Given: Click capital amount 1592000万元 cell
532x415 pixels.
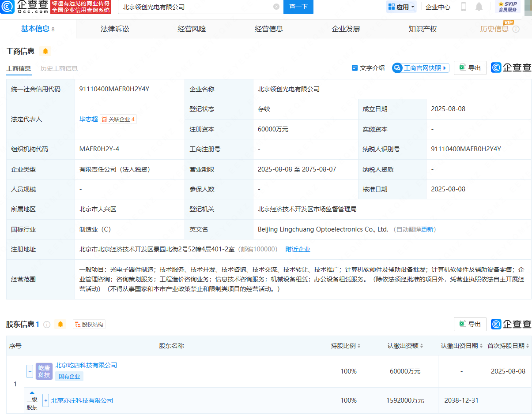Looking at the screenshot, I should [405, 400].
